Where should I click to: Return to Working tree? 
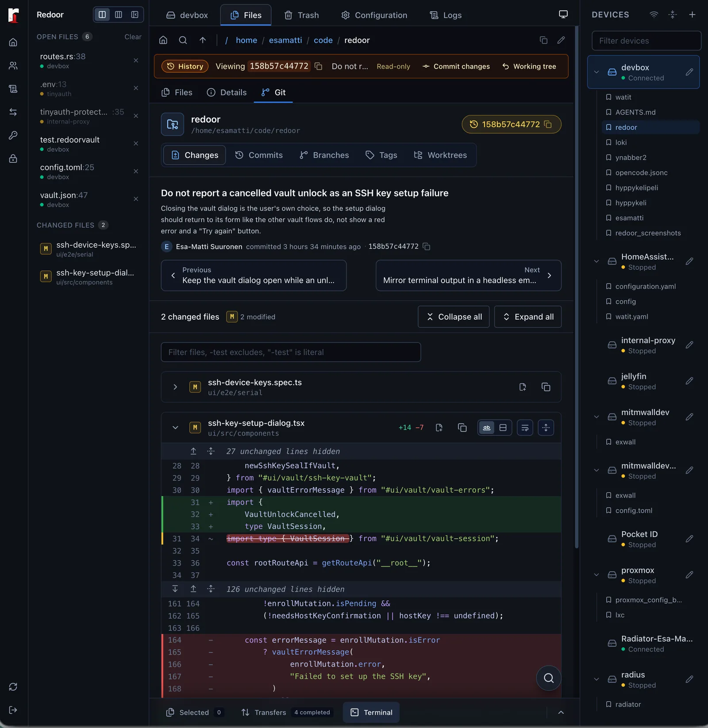pos(529,66)
